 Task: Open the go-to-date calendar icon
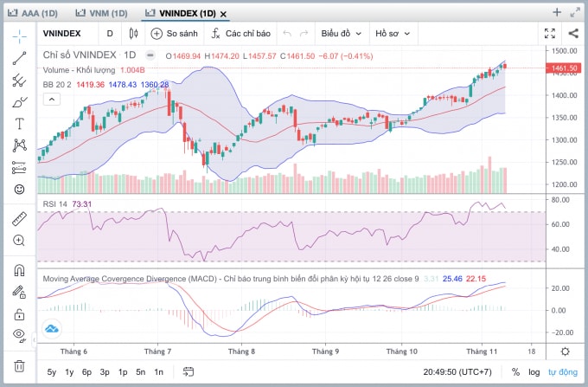189,372
